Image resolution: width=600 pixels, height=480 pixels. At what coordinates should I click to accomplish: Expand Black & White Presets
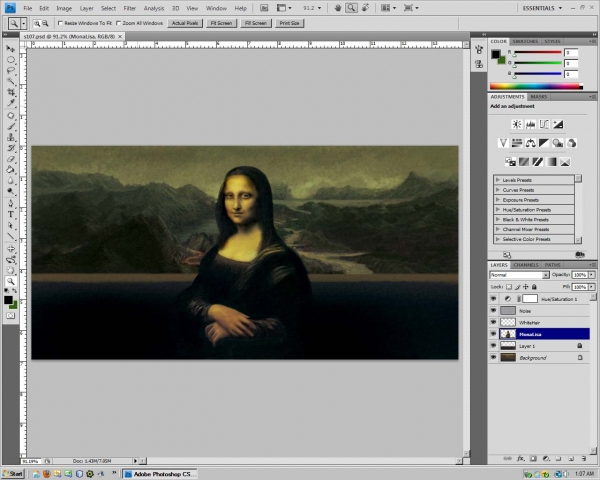[x=498, y=219]
